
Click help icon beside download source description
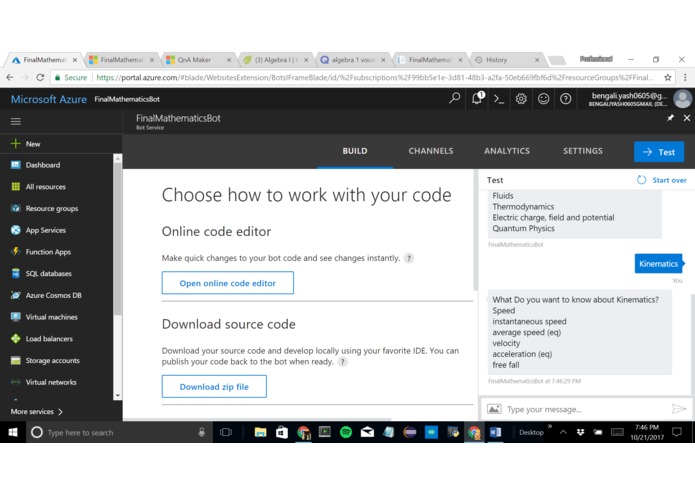click(x=343, y=362)
